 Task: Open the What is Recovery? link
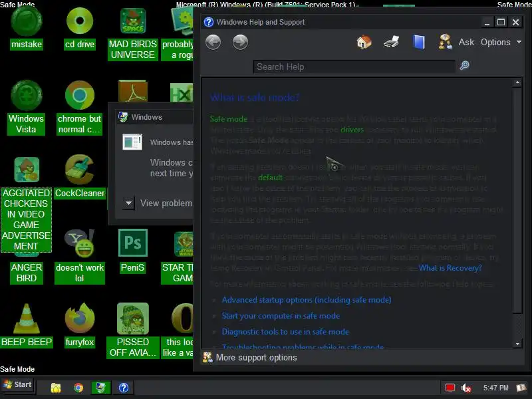[450, 268]
